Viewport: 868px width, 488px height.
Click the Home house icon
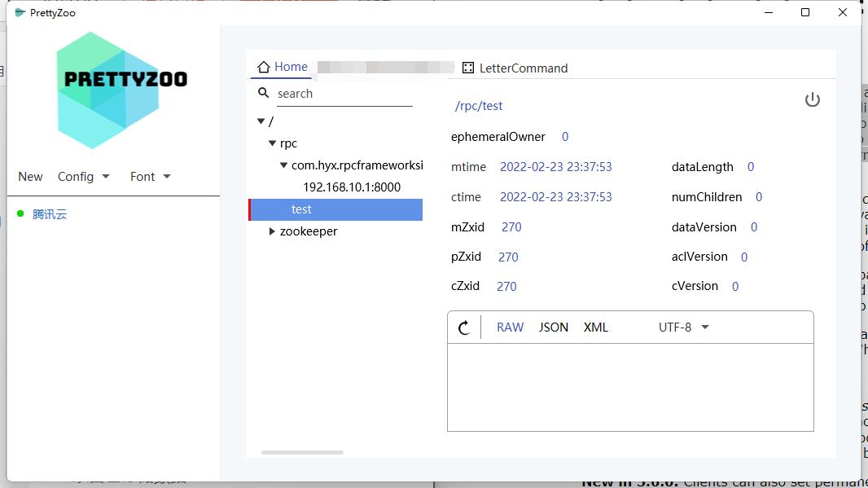pyautogui.click(x=264, y=67)
